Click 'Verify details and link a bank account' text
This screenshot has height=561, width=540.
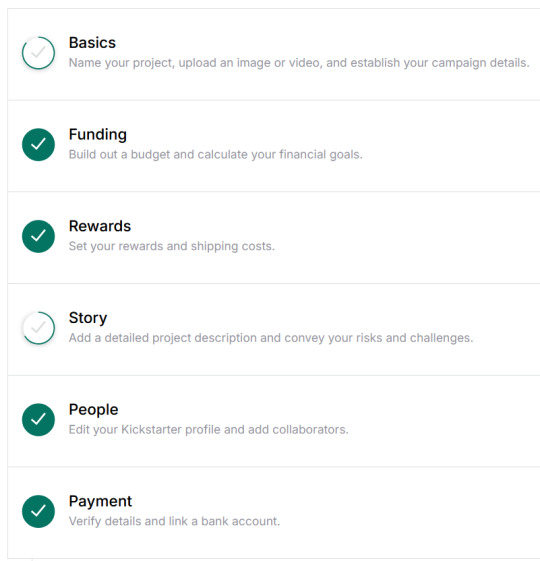click(x=174, y=521)
